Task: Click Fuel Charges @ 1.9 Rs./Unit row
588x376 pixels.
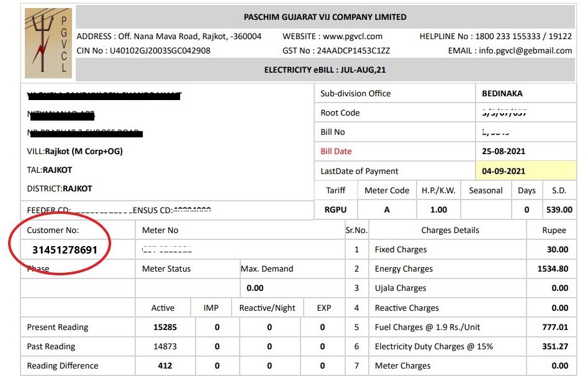Action: tap(427, 328)
